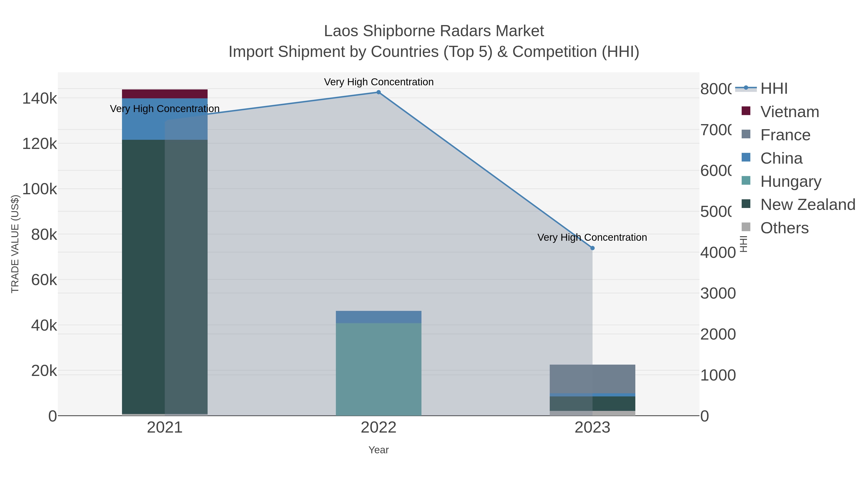Click the China segment of 2022 bar
The image size is (868, 488).
tap(378, 317)
